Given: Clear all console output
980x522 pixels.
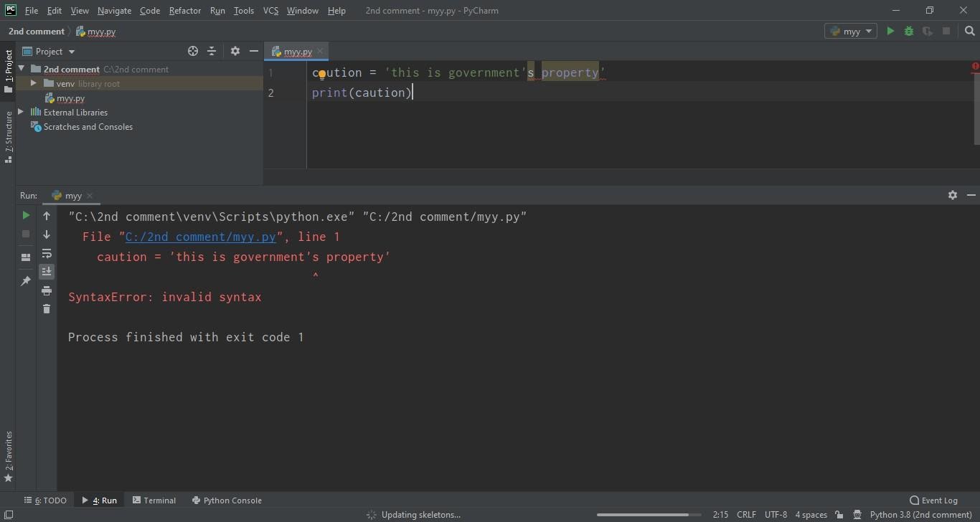Looking at the screenshot, I should pos(46,308).
